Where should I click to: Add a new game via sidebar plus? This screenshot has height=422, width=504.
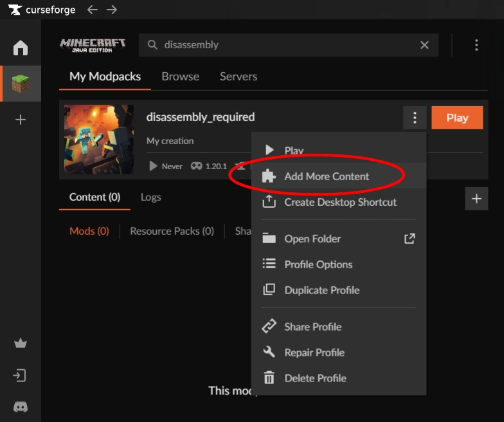pos(21,120)
